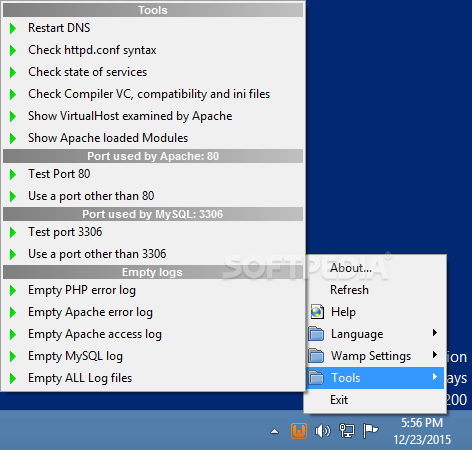
Task: Open the Wamp Settings menu entry
Action: [375, 356]
